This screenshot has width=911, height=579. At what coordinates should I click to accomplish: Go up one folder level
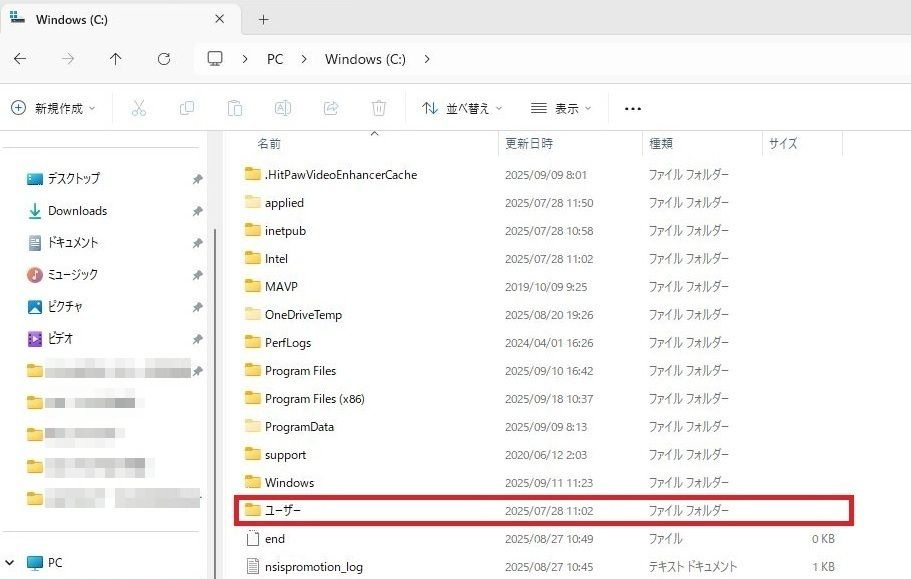pos(116,59)
